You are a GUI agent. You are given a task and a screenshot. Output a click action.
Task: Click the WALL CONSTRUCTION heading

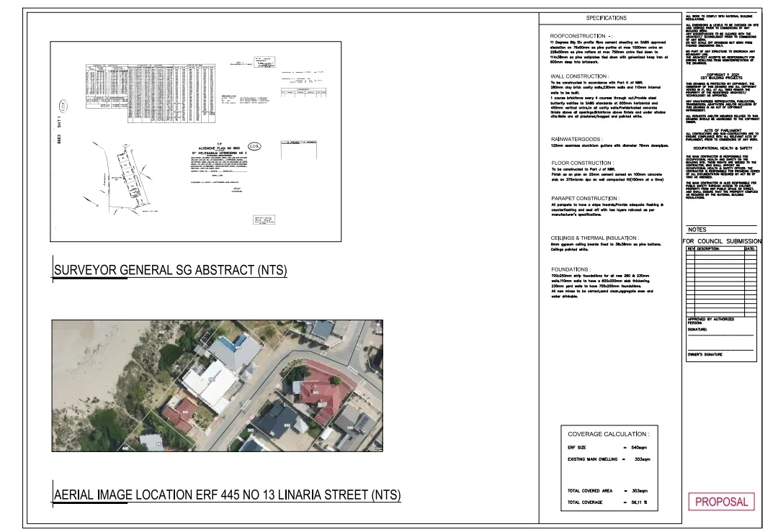(579, 76)
